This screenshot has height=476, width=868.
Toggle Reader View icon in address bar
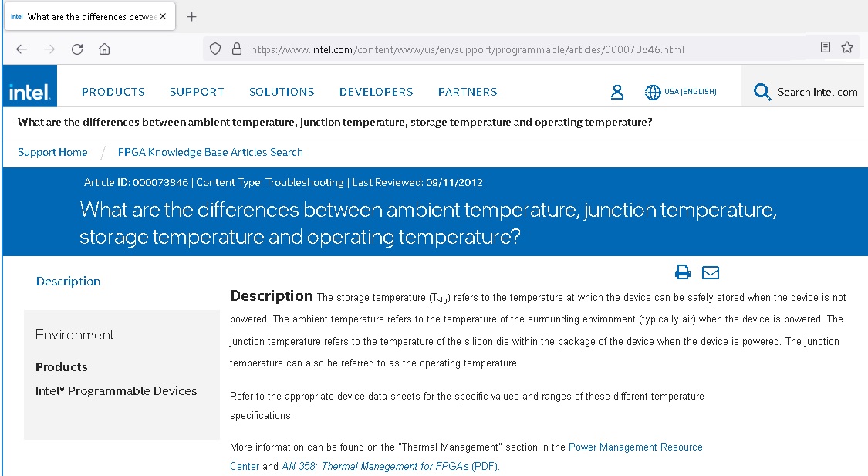click(x=826, y=47)
